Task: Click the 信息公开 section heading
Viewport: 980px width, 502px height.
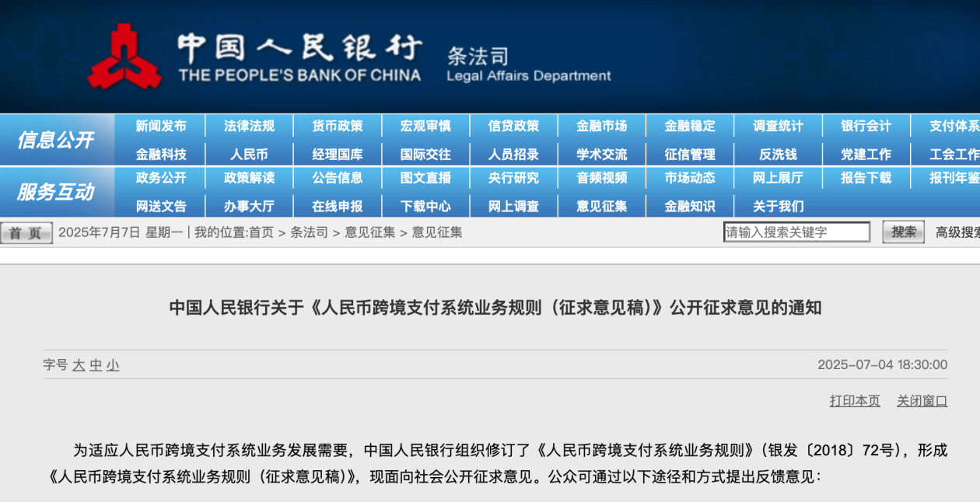Action: (x=55, y=141)
